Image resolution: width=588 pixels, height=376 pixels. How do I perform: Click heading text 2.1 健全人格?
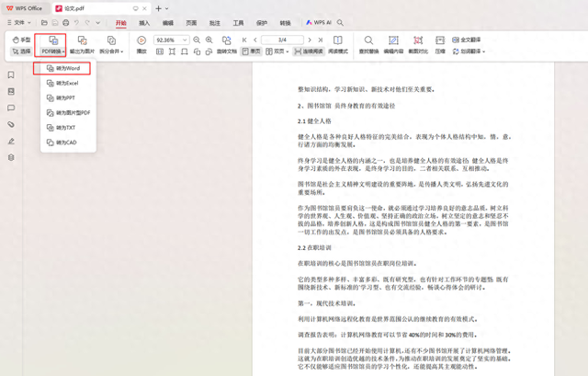pyautogui.click(x=314, y=121)
